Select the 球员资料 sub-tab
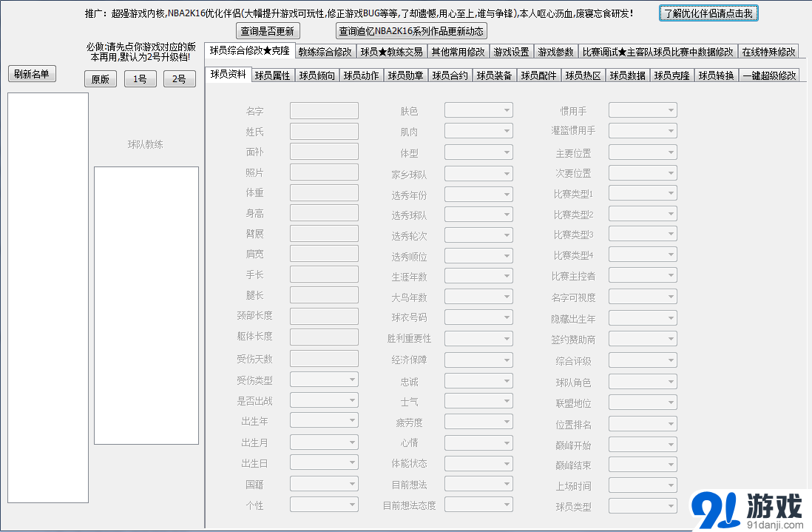 tap(228, 75)
